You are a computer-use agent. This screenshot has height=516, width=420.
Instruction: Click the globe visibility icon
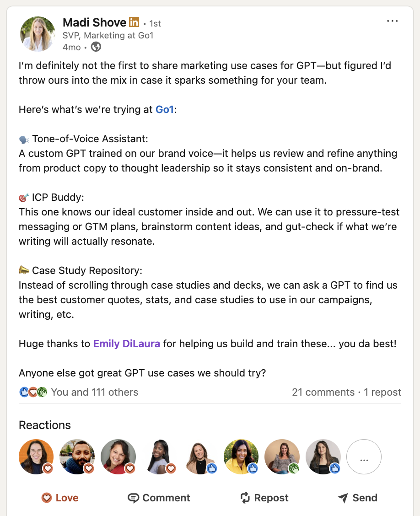96,47
